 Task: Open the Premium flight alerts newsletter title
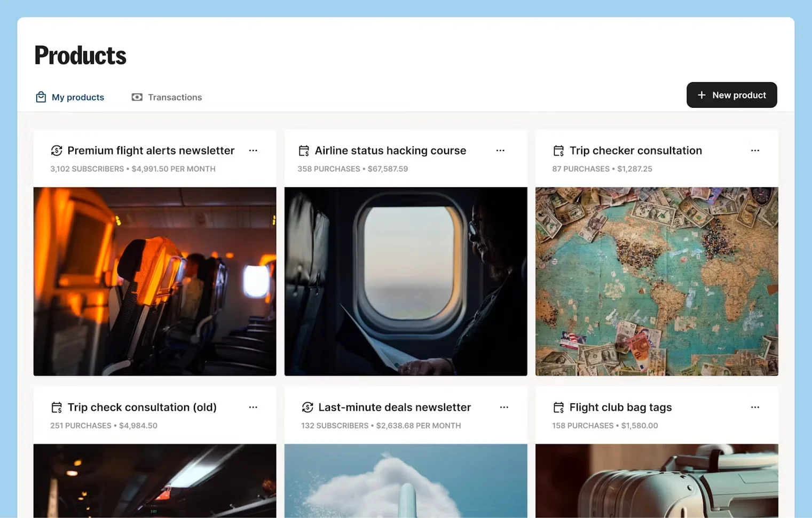click(151, 150)
